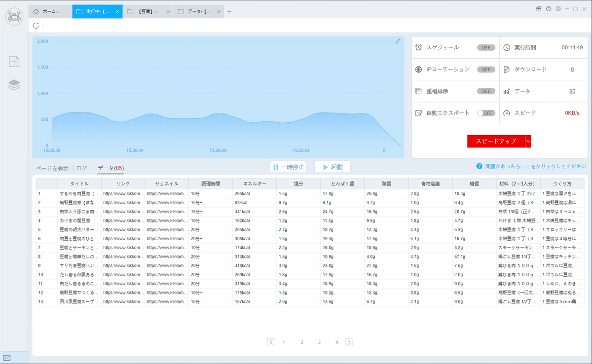Click the 調理時間 column header
Viewport: 592px width, 364px height.
pyautogui.click(x=211, y=183)
